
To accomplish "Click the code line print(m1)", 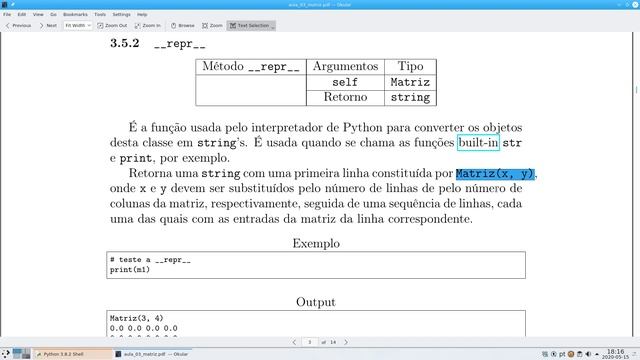I will 130,269.
